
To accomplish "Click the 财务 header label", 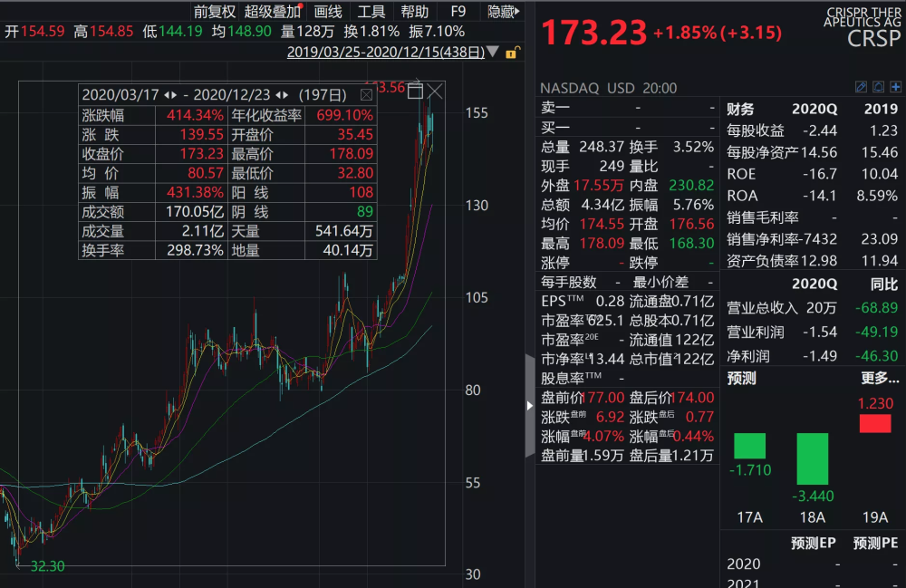I will click(740, 109).
